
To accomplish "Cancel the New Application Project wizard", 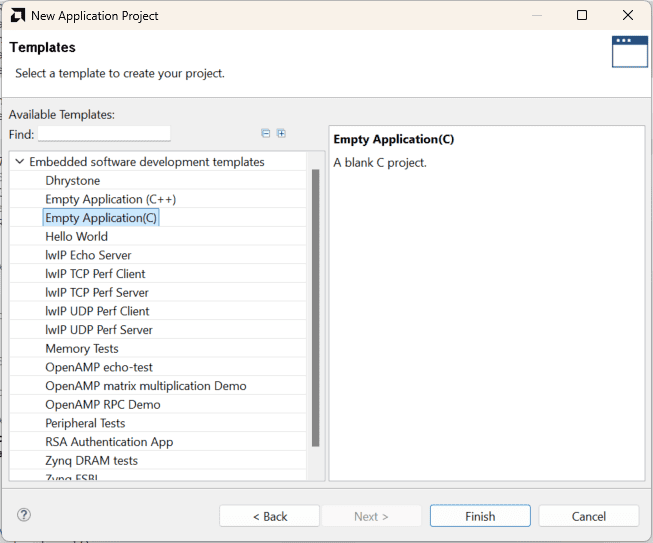I will click(588, 516).
